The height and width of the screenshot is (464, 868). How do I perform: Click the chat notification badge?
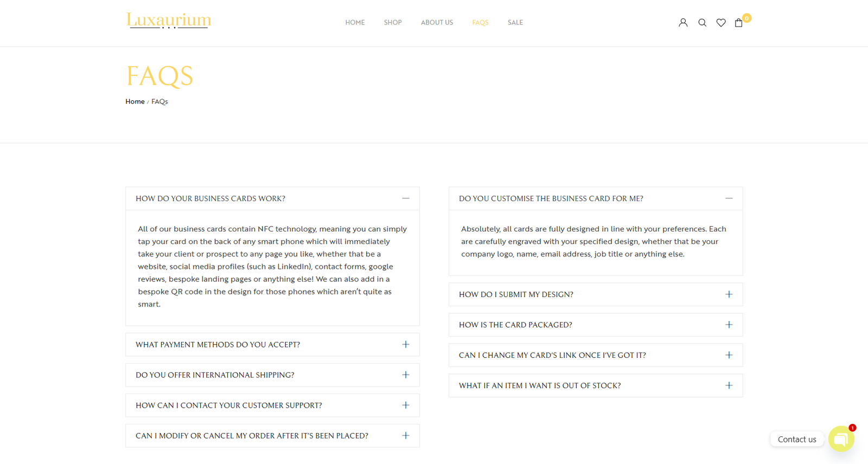point(852,428)
